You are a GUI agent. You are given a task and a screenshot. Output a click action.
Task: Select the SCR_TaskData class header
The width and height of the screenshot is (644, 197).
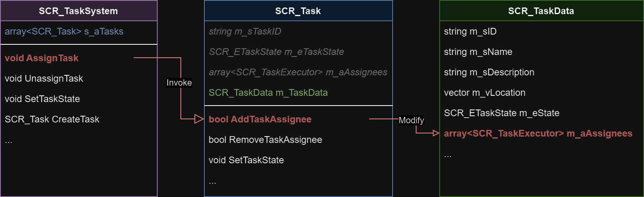(541, 11)
